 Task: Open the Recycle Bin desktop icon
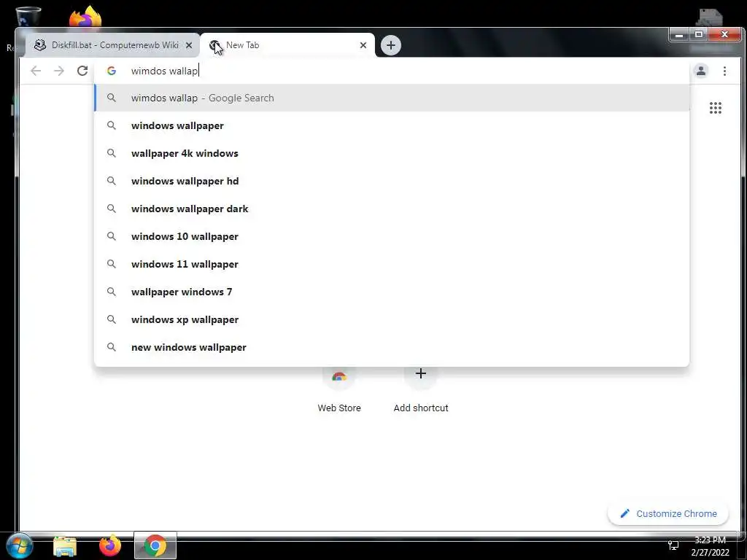(x=28, y=17)
